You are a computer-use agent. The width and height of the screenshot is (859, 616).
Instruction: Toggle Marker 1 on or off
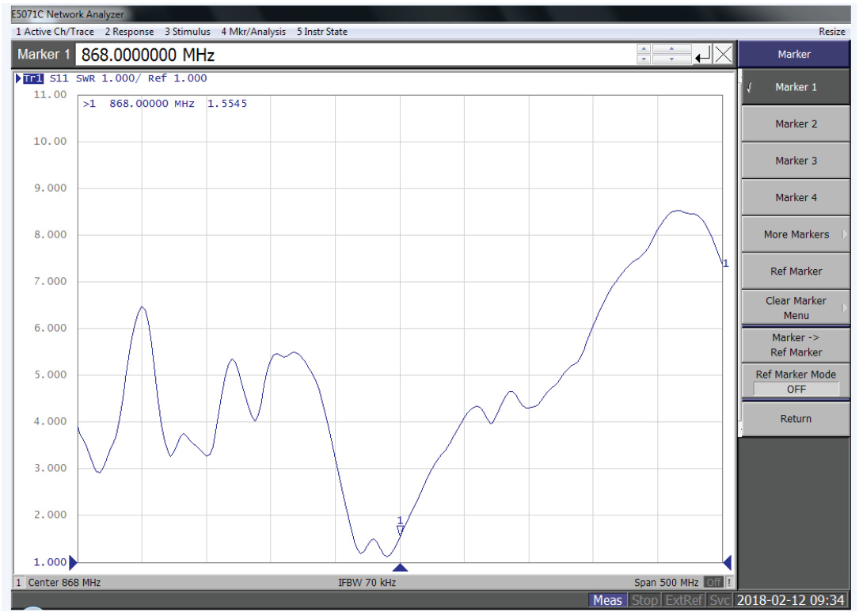tap(795, 87)
